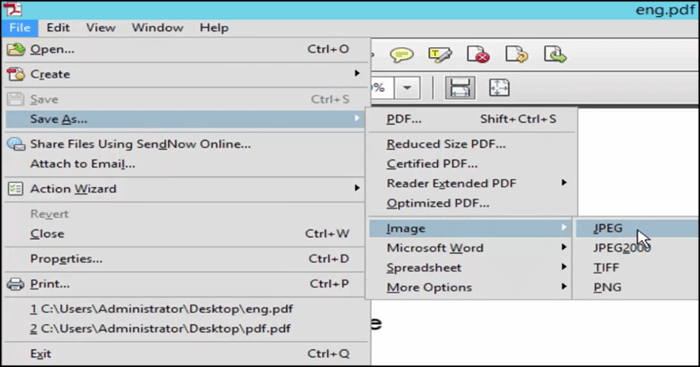This screenshot has width=700, height=367.
Task: Click the Action Wizard checklist icon
Action: tap(16, 189)
